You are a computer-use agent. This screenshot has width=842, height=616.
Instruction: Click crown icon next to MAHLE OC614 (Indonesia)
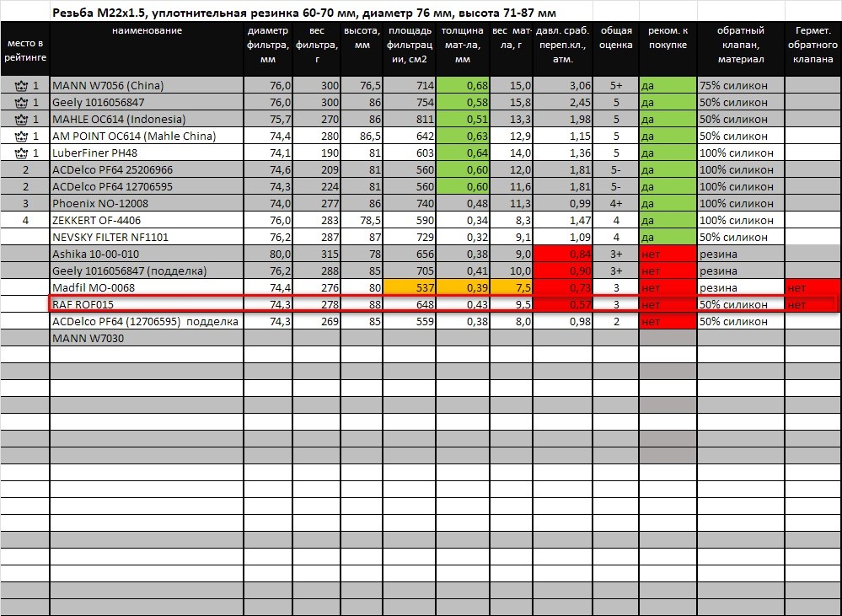coord(21,119)
